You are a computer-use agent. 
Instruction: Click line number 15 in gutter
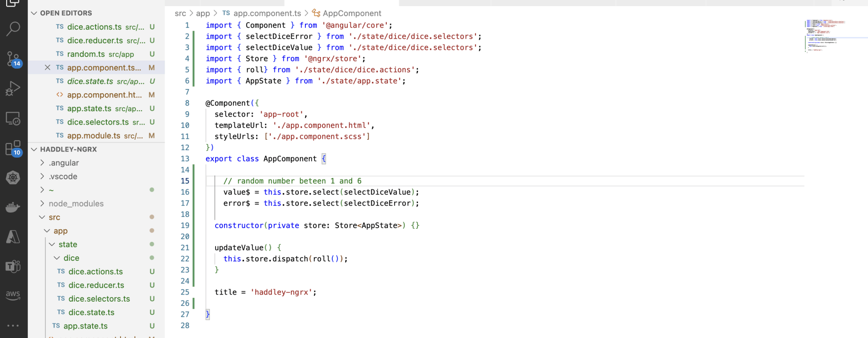pyautogui.click(x=184, y=181)
